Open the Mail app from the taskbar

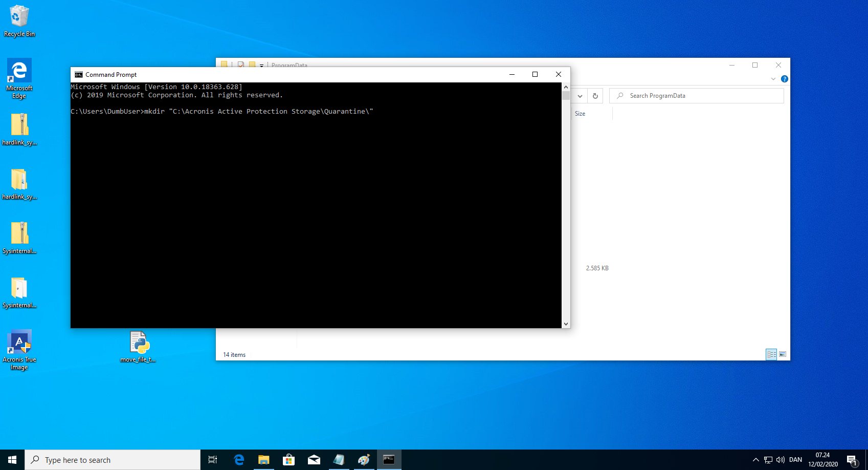point(314,460)
